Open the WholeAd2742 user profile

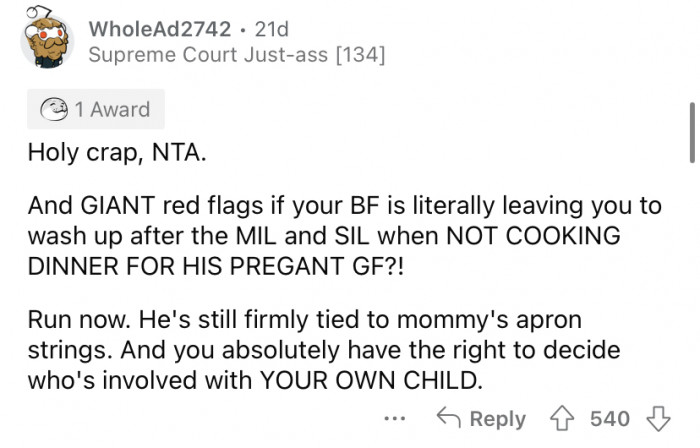159,29
